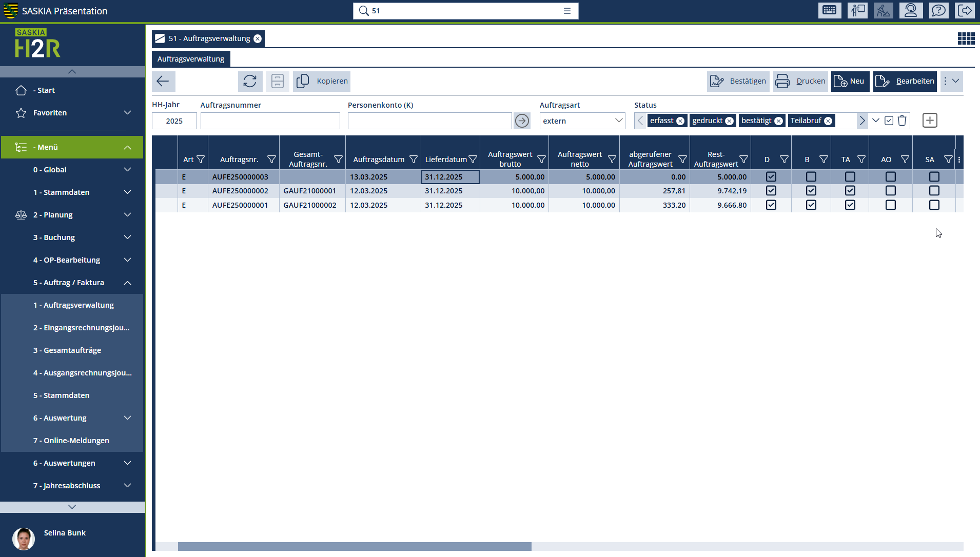The width and height of the screenshot is (980, 557).
Task: Open the app grid icon top right
Action: (966, 38)
